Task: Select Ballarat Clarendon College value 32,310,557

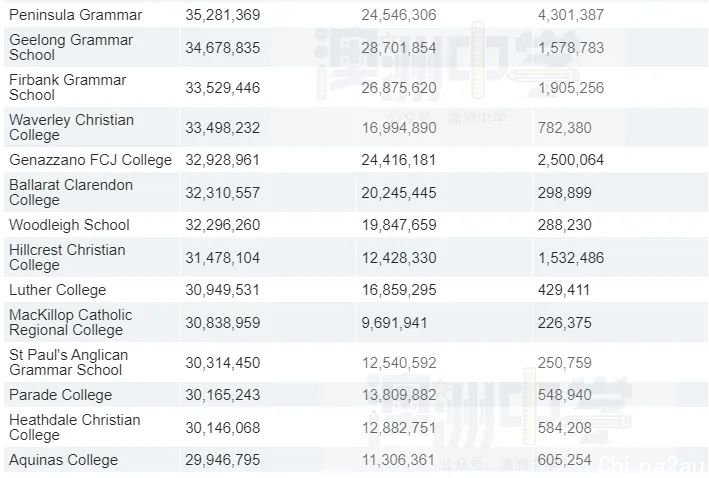Action: point(222,193)
